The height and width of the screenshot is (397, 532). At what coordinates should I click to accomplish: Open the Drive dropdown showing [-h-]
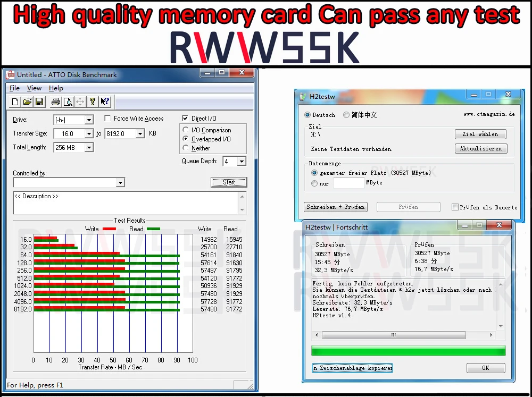click(89, 120)
